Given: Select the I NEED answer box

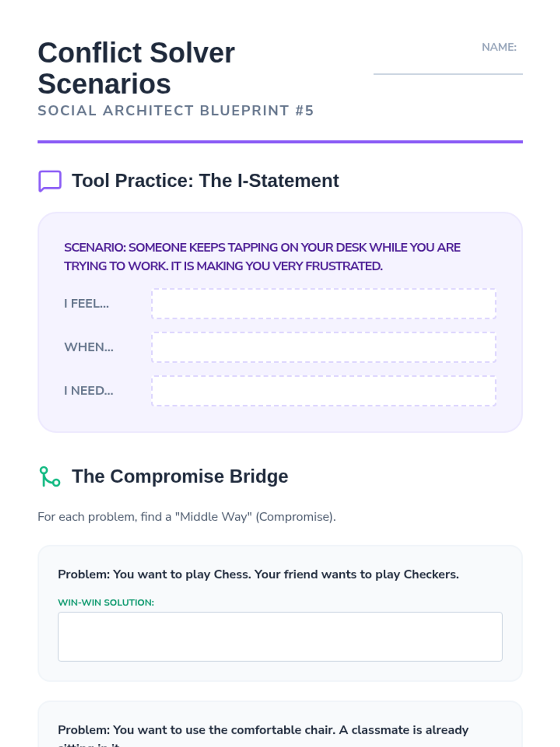Looking at the screenshot, I should 323,391.
